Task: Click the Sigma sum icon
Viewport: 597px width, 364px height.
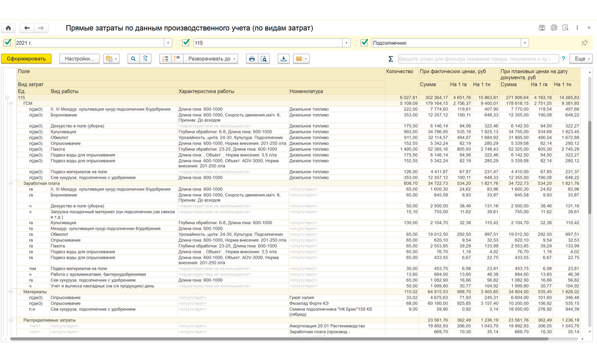Action: [390, 59]
